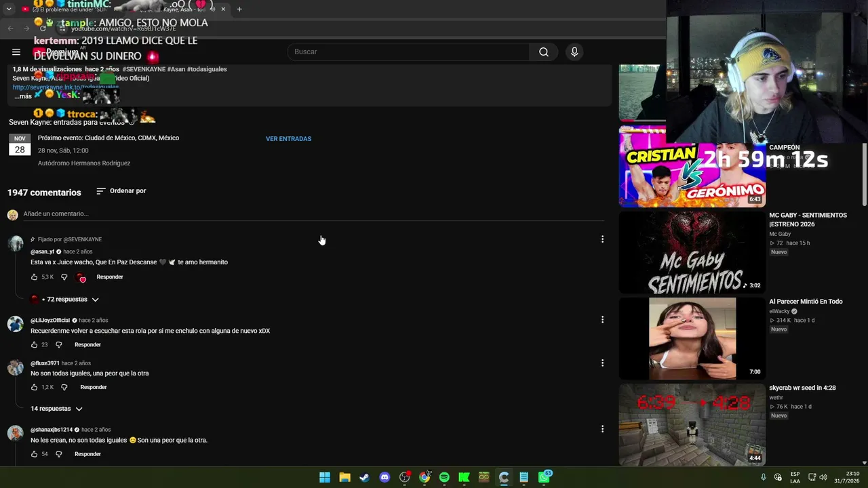Open the volume control in system tray
868x488 pixels.
823,477
